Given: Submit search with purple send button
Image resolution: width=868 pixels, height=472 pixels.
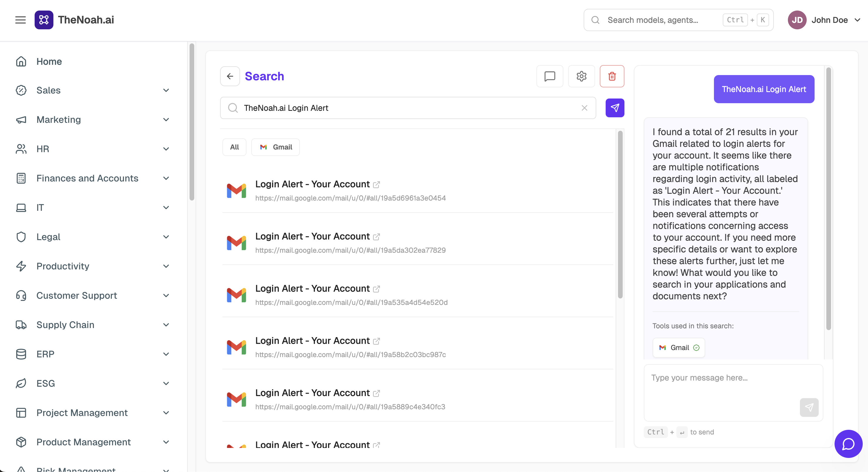Looking at the screenshot, I should click(x=615, y=108).
